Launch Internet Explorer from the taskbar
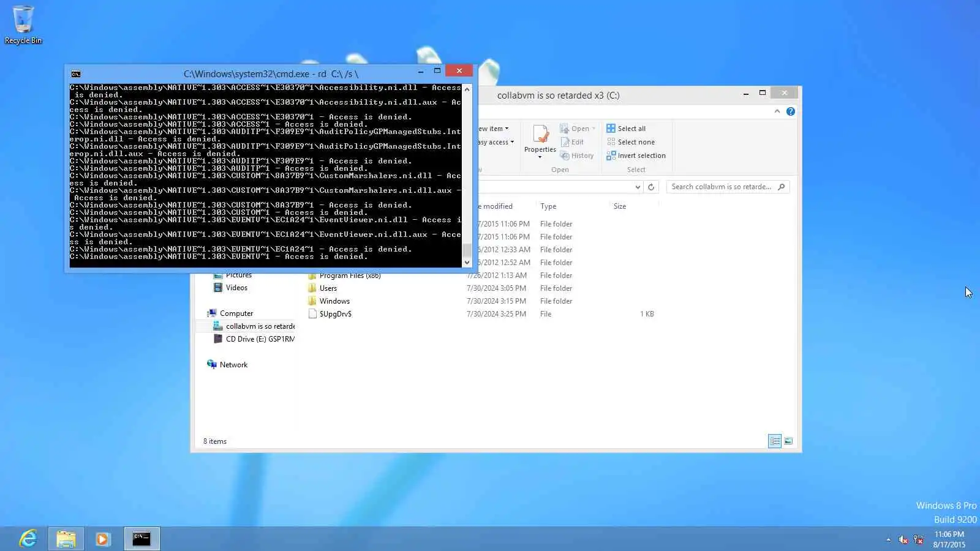This screenshot has height=551, width=980. click(x=28, y=539)
